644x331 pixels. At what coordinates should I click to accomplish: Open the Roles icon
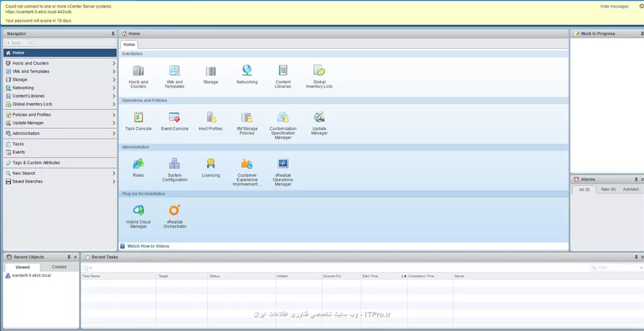tap(138, 164)
